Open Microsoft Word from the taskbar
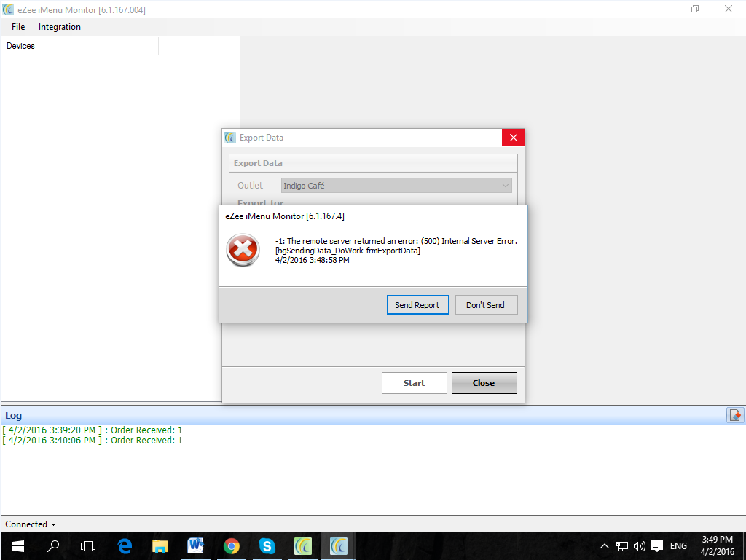 click(195, 546)
